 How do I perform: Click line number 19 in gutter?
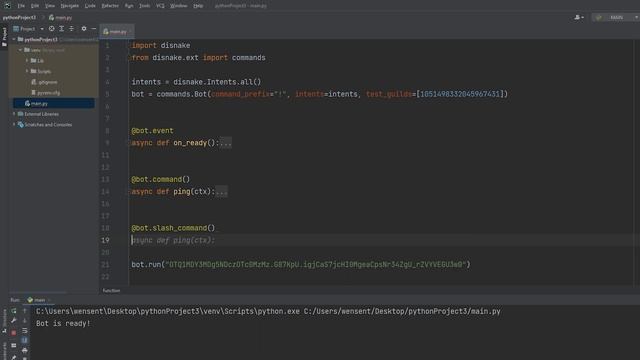105,240
